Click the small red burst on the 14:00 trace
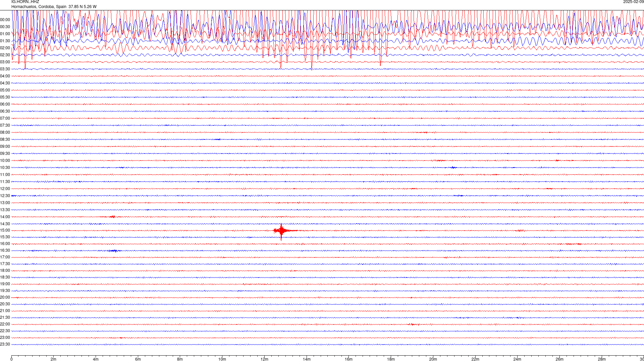The image size is (644, 362). [x=113, y=217]
